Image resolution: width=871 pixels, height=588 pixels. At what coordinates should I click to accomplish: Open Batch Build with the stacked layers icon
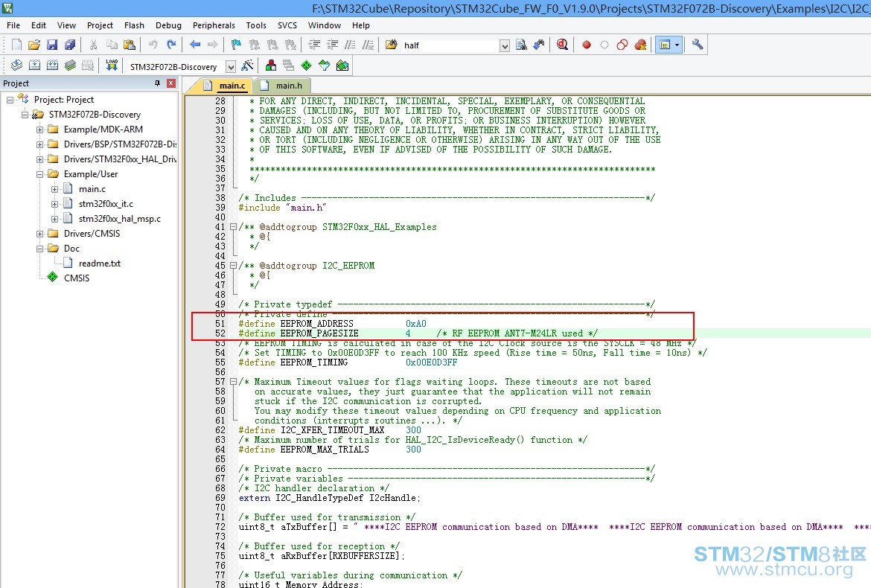pyautogui.click(x=70, y=66)
